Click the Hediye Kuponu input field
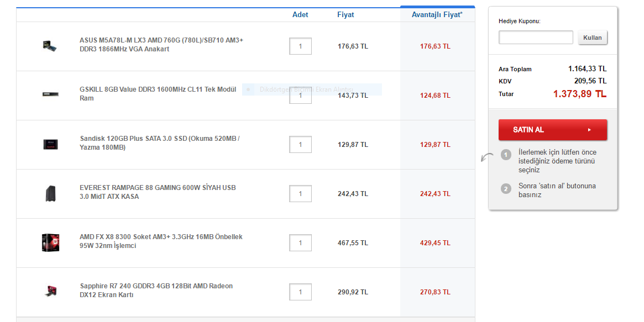 (x=536, y=38)
